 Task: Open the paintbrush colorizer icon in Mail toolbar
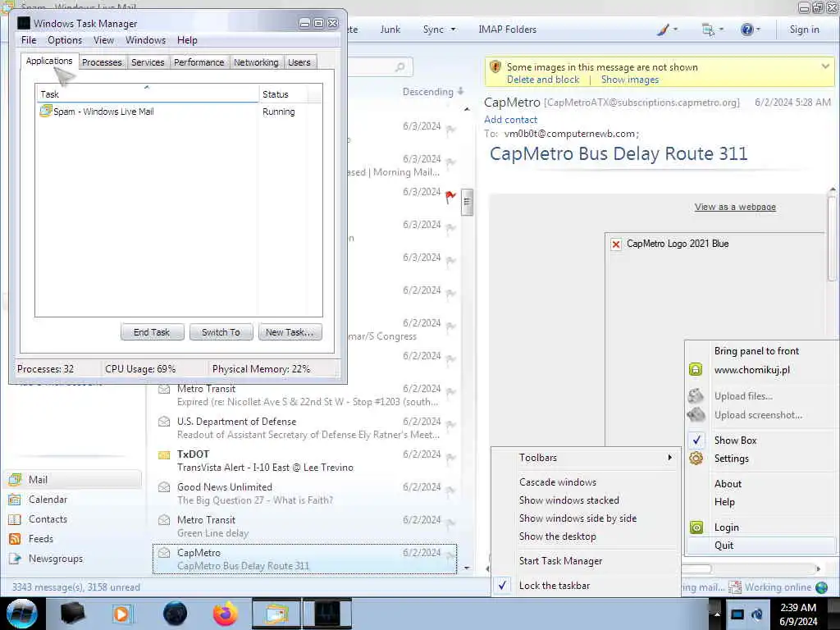(663, 30)
